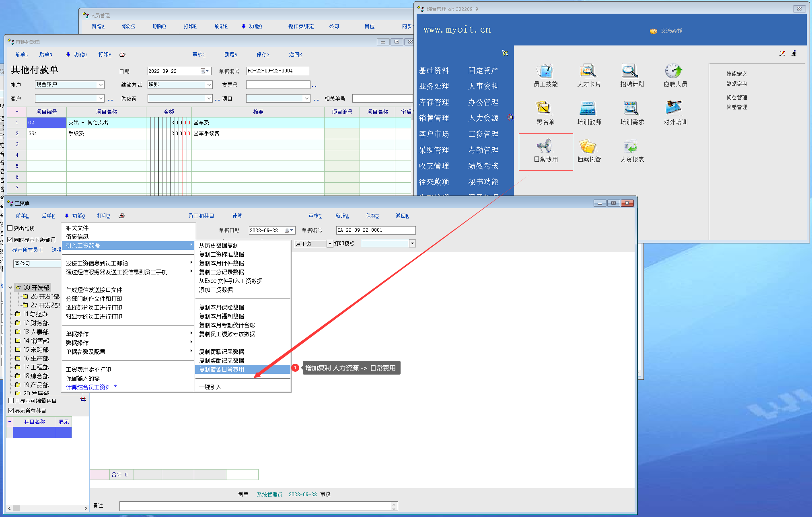This screenshot has width=812, height=517.
Task: Open the 员工技能 icon
Action: pyautogui.click(x=545, y=72)
